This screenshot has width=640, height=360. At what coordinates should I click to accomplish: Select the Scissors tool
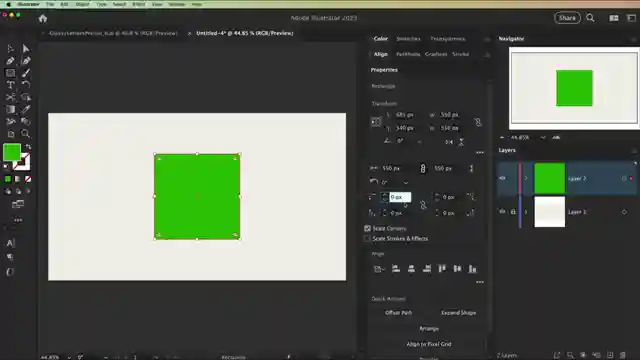pos(10,97)
